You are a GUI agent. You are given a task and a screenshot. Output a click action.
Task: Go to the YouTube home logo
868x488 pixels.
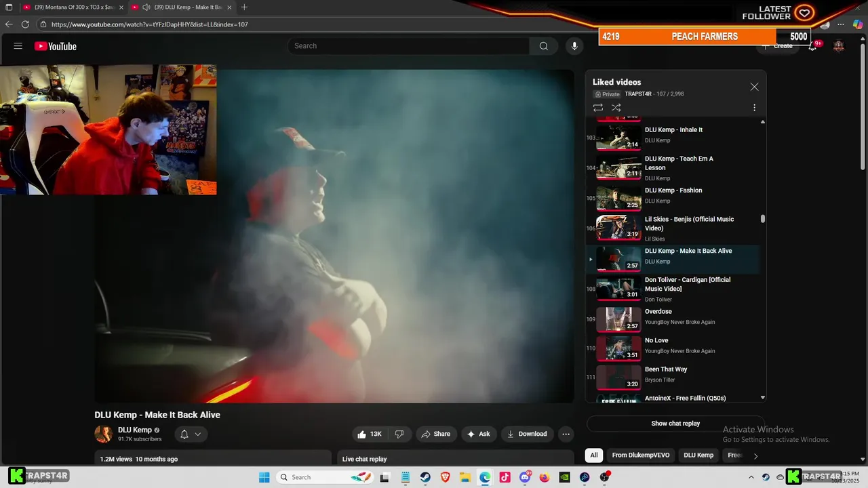point(56,46)
